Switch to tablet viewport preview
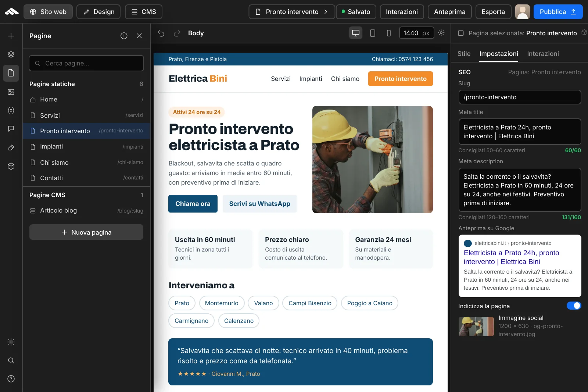Screen dimensions: 588x392 (372, 33)
